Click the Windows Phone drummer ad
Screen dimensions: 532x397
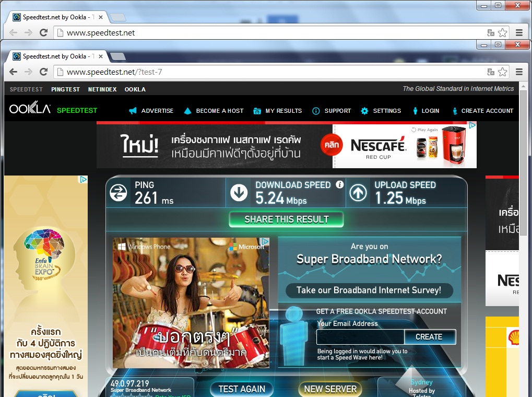(x=191, y=303)
